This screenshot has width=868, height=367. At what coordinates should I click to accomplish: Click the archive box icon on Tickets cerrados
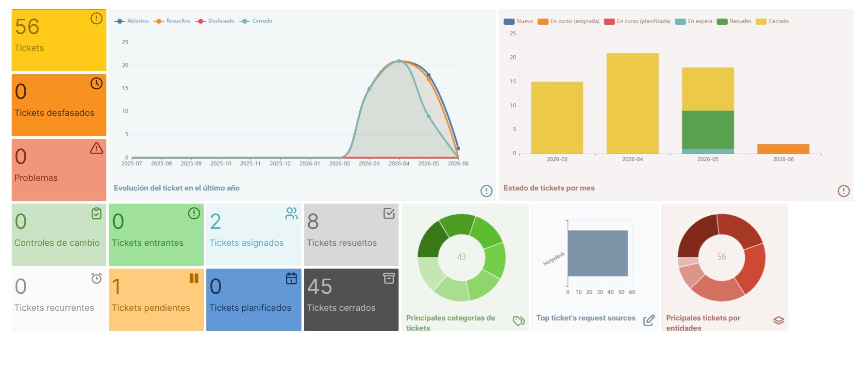[x=389, y=278]
